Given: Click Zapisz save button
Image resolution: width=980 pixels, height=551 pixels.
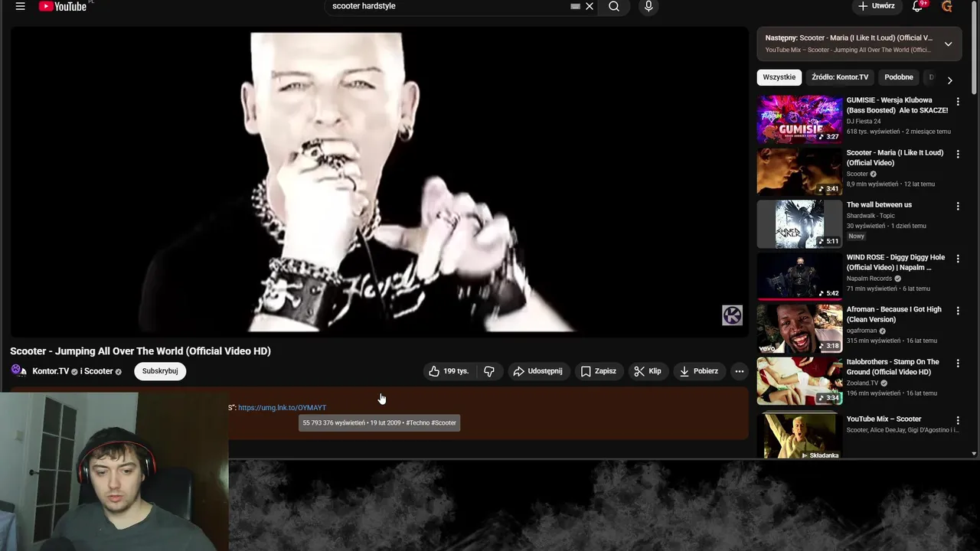Looking at the screenshot, I should [x=599, y=371].
